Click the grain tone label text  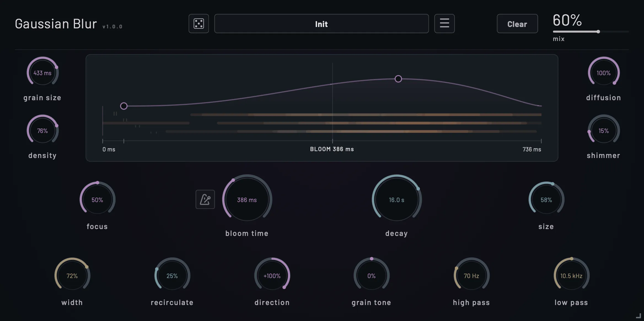tap(371, 303)
